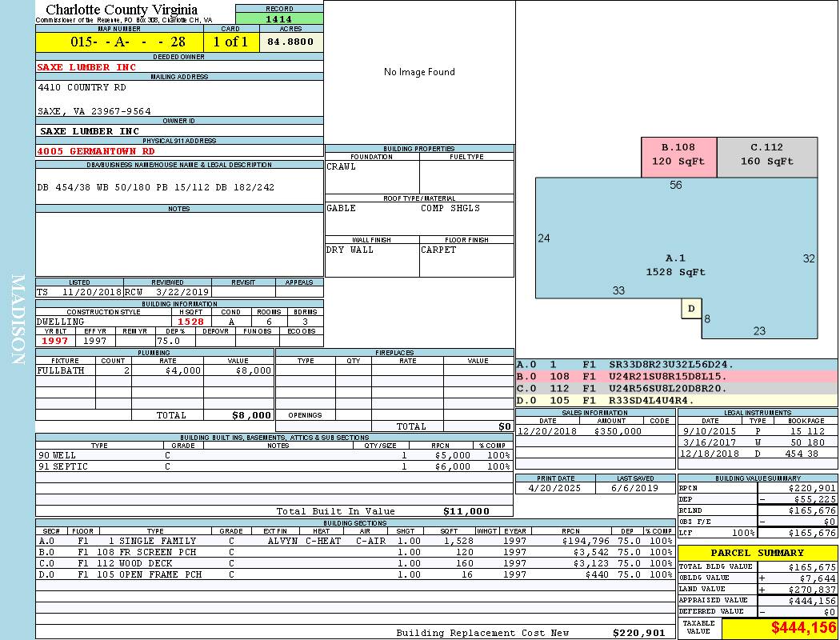
Task: Click roof type GABLE
Action: pos(342,208)
